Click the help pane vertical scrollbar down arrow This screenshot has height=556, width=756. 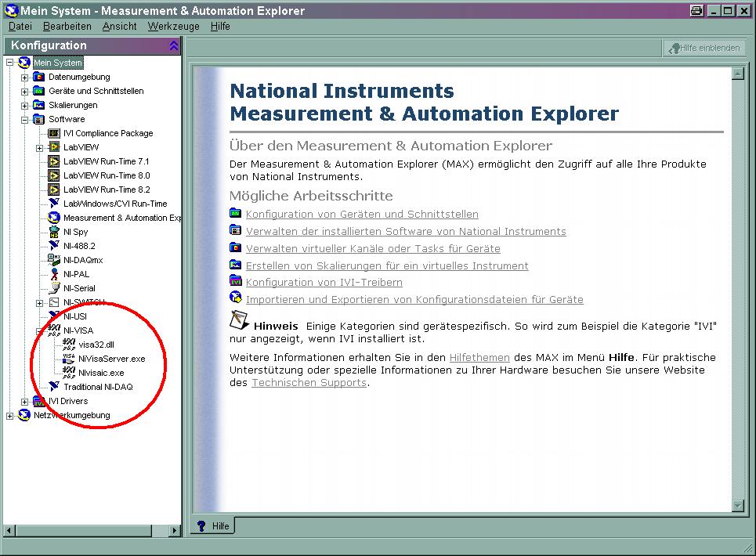[737, 505]
